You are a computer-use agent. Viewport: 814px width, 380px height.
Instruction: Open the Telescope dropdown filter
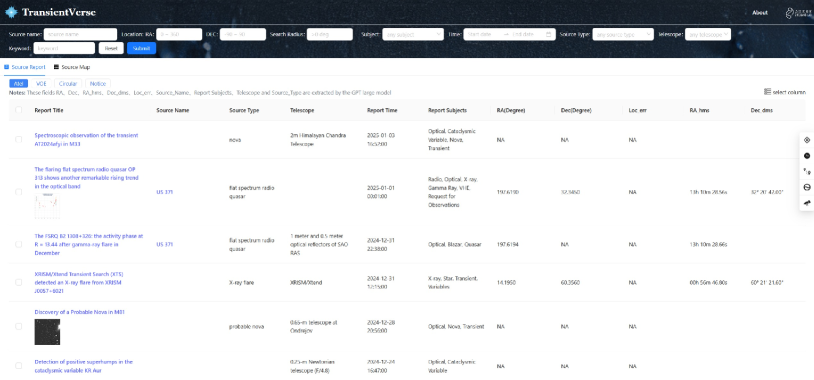pos(708,34)
